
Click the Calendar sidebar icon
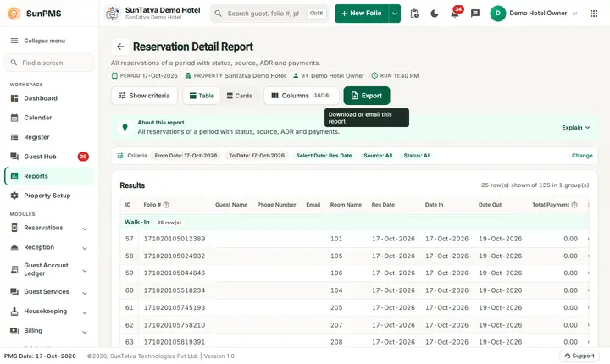pos(14,118)
